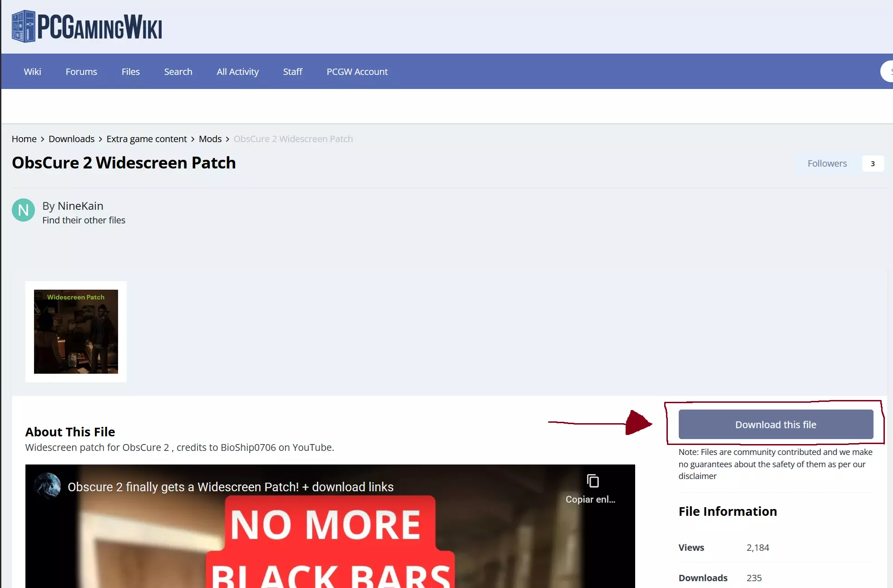The image size is (893, 588).
Task: Click the Followers button
Action: tap(827, 163)
